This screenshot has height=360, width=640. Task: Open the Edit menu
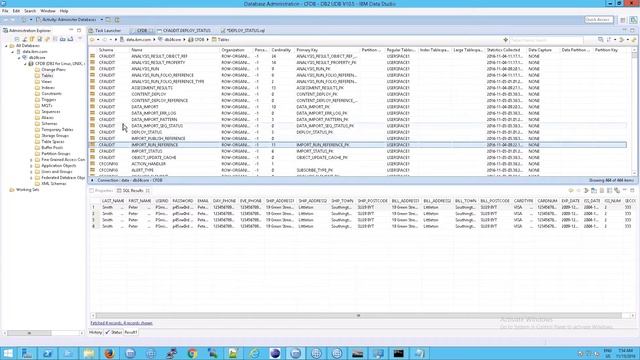coord(16,11)
